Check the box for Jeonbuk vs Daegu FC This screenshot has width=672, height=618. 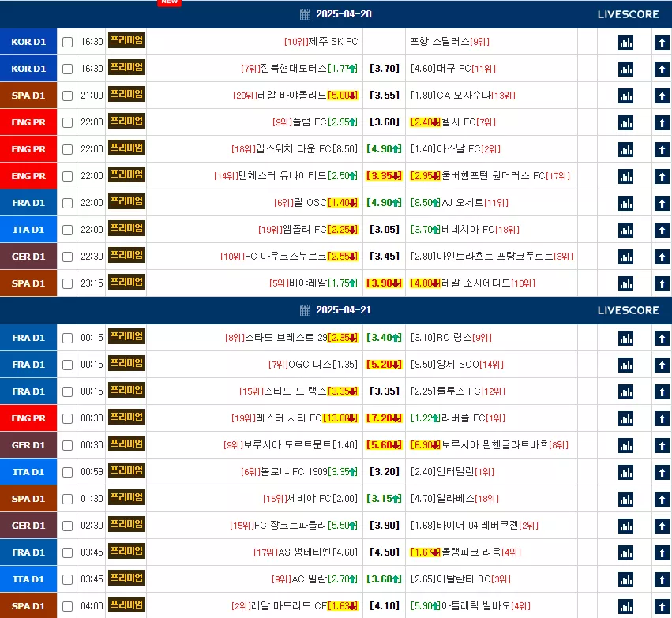67,69
